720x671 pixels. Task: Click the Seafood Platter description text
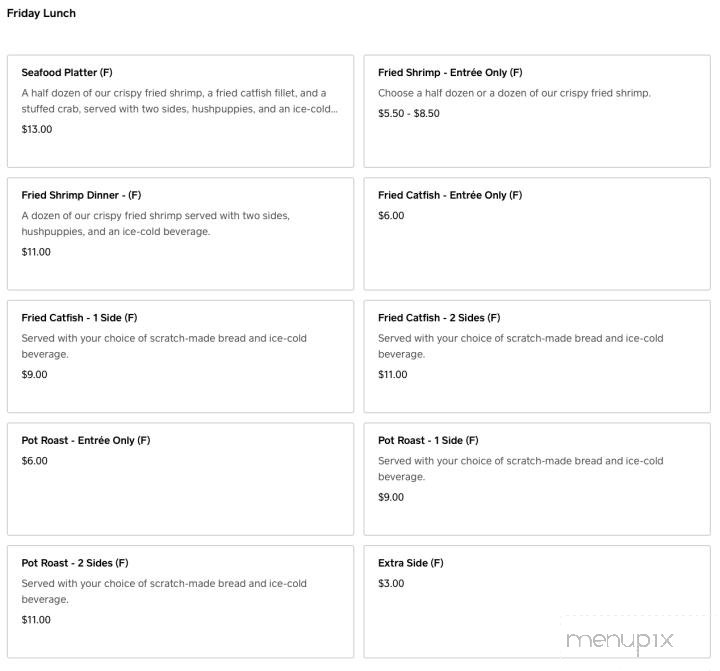point(180,101)
